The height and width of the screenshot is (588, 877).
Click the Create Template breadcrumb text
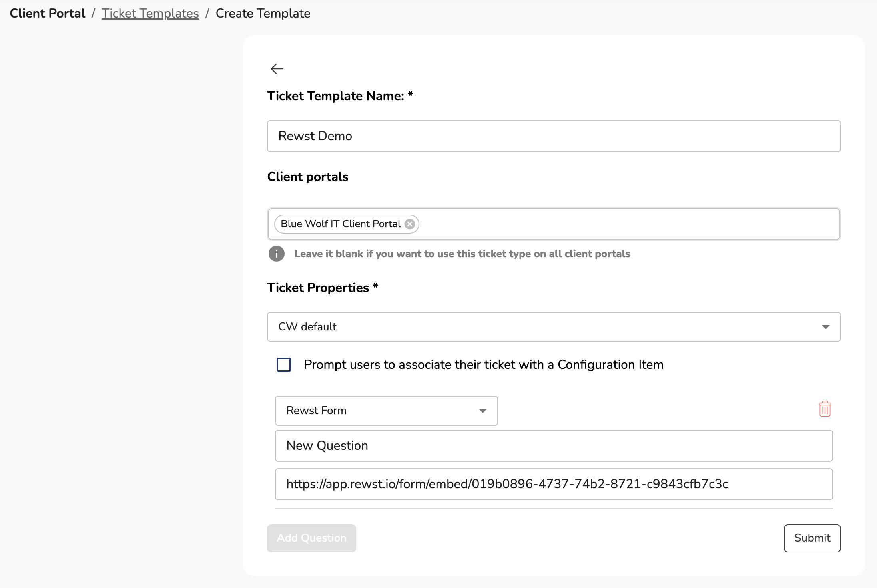pos(263,14)
